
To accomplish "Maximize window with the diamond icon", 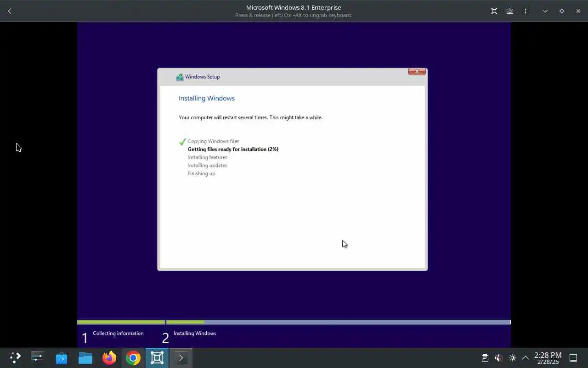I will click(x=561, y=11).
